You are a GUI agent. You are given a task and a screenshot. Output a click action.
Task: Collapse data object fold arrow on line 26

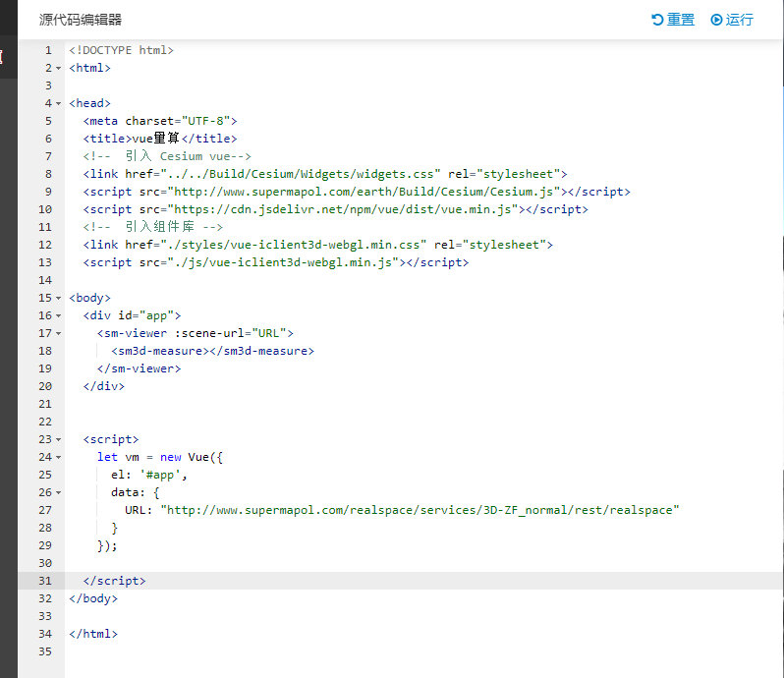click(59, 492)
